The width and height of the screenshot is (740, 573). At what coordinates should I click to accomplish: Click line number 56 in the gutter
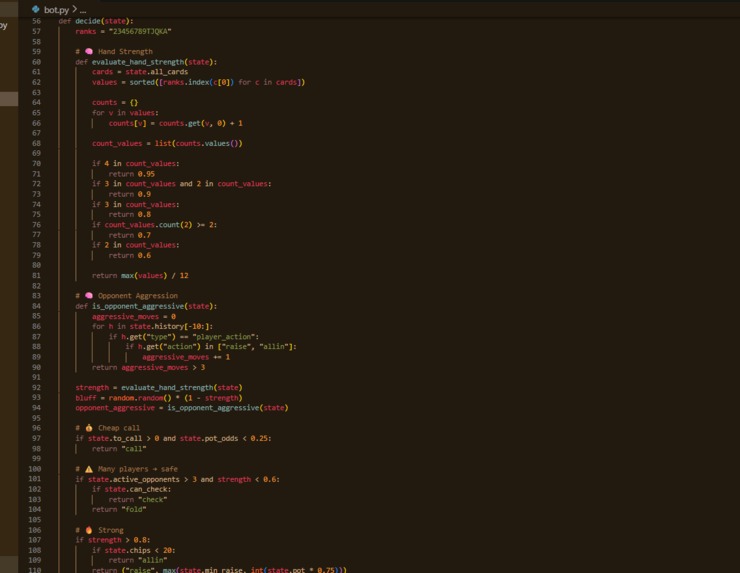[x=36, y=21]
